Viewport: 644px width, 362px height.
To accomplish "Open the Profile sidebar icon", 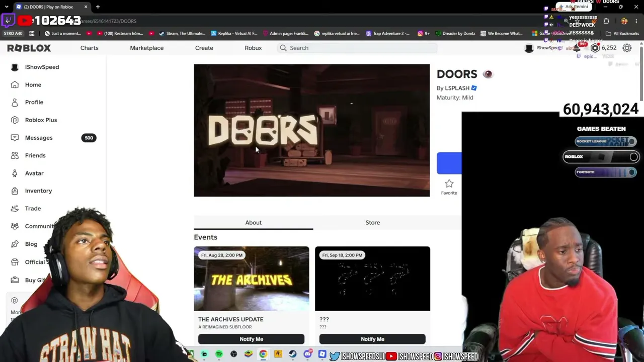I will pos(15,102).
